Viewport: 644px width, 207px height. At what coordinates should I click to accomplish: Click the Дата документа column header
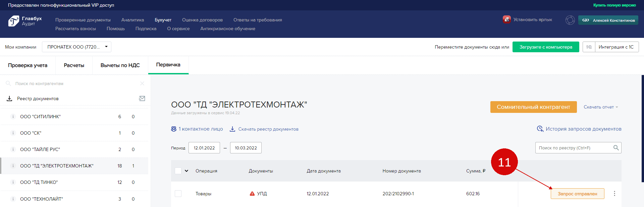[x=324, y=171]
